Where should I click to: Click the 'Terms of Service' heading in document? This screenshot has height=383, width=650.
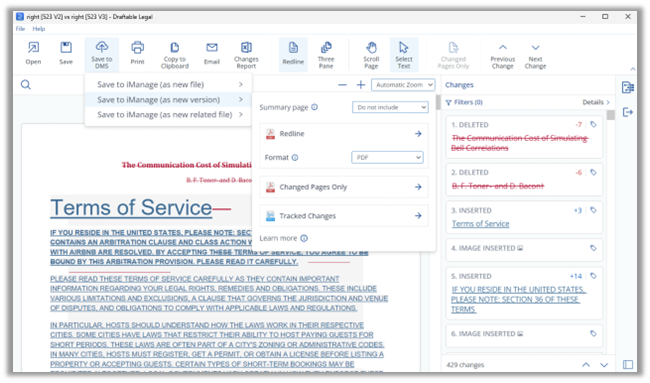[131, 207]
